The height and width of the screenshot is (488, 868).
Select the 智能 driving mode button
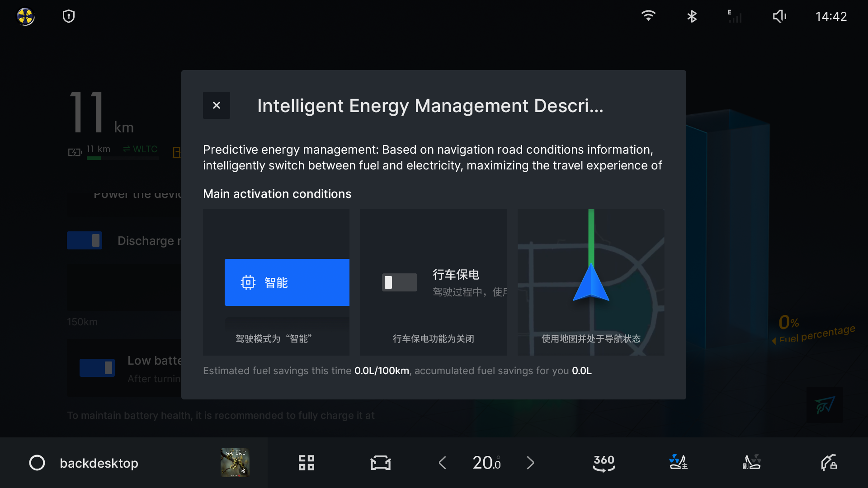coord(287,282)
